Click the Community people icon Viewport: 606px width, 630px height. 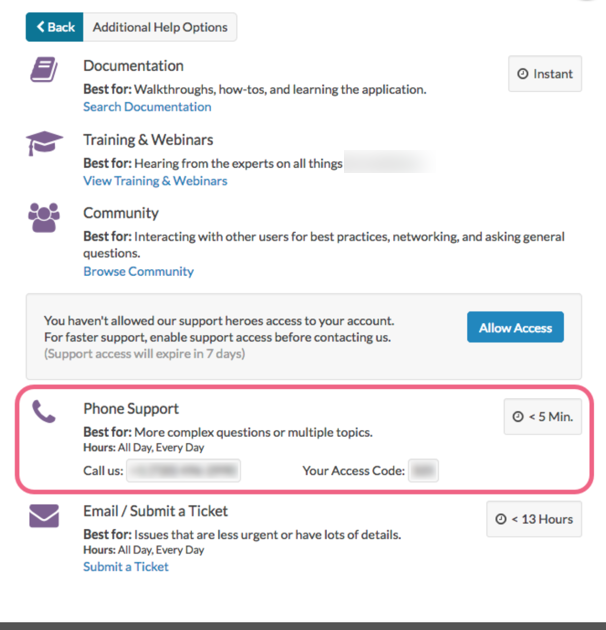(x=44, y=217)
